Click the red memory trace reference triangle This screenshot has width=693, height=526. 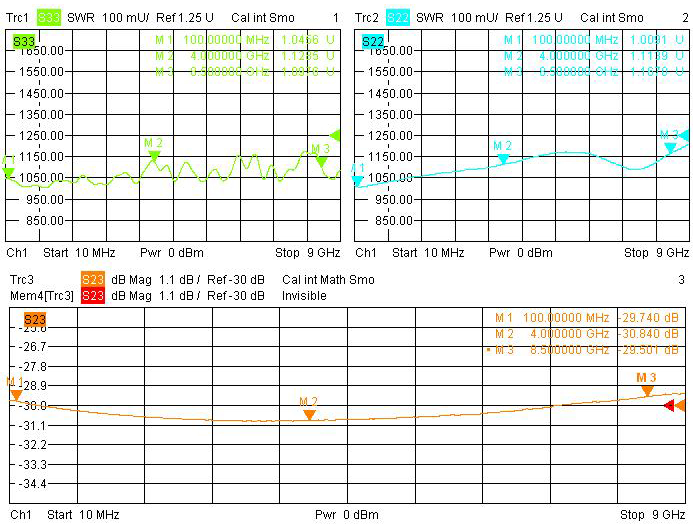(680, 405)
